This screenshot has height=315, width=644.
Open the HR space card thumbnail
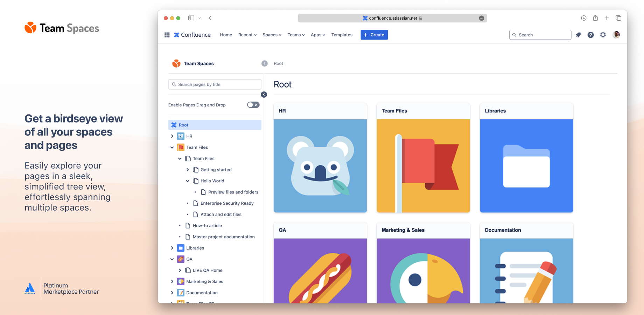[320, 166]
